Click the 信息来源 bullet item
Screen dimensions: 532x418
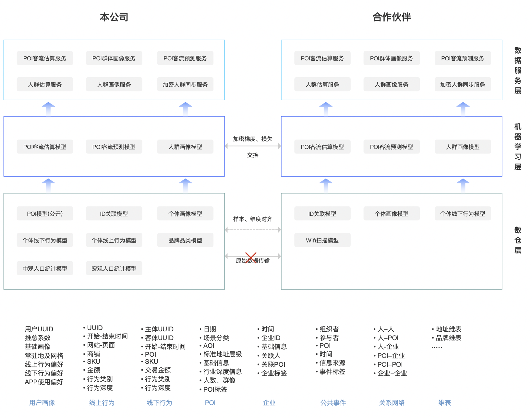(x=331, y=363)
